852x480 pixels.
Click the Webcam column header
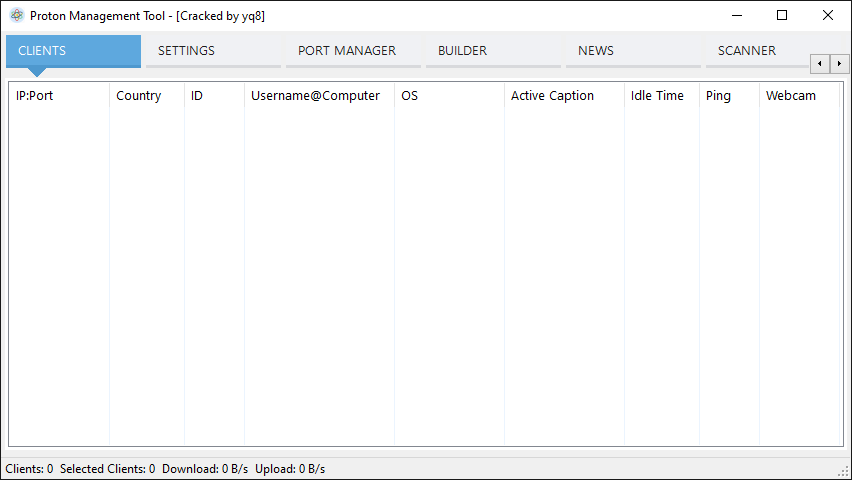791,96
